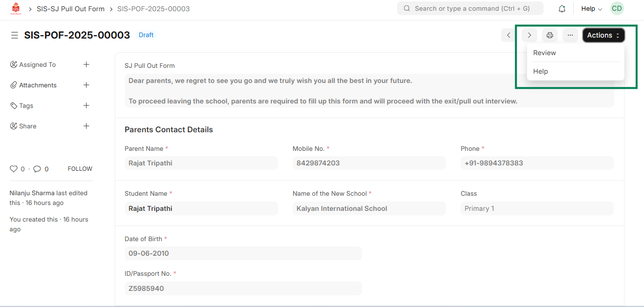
Task: Click the notification bell icon
Action: pos(562,9)
